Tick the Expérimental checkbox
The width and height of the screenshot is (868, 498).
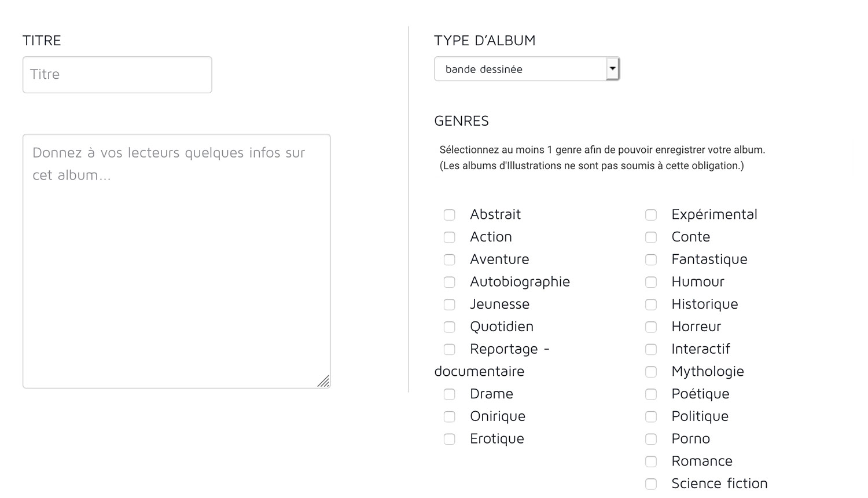pyautogui.click(x=651, y=215)
